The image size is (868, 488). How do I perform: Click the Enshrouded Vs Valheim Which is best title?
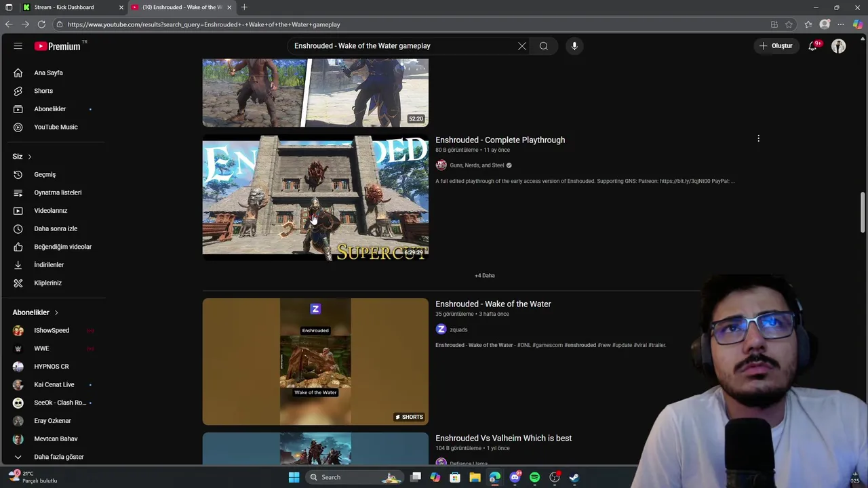tap(503, 438)
